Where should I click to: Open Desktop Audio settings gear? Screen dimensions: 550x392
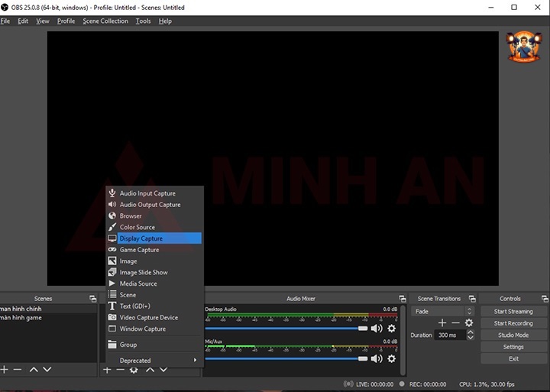point(391,329)
